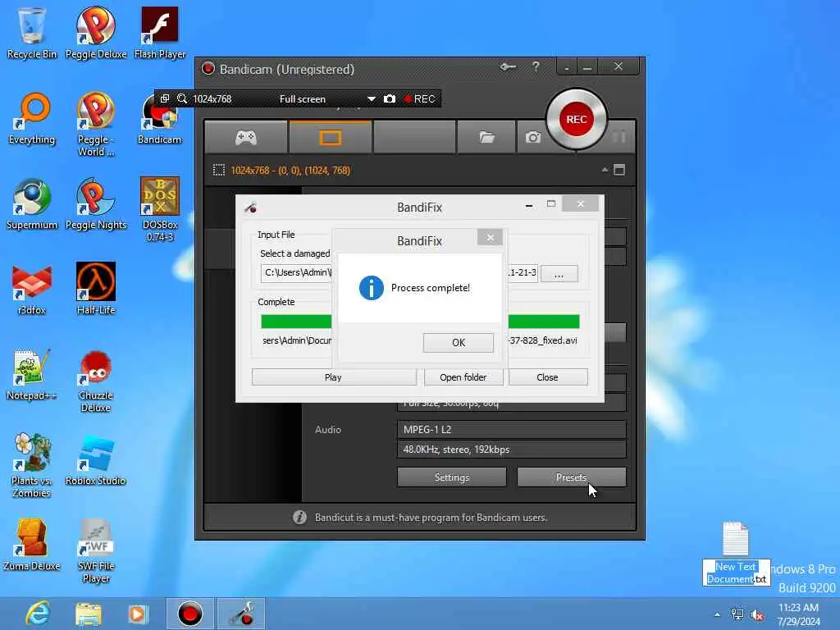Open Bandicam registration key icon
This screenshot has height=630, width=840.
point(508,67)
